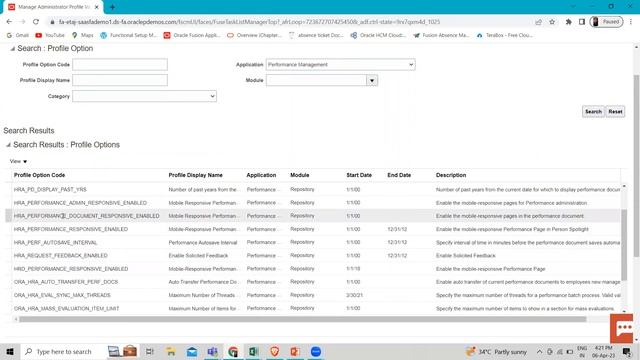Collapse the Search : Profile Option section

pos(12,49)
